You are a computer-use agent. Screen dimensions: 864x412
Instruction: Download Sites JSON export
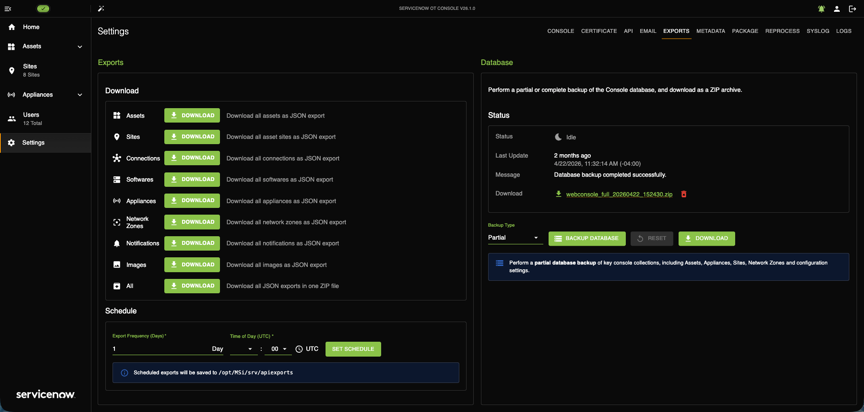pos(192,137)
